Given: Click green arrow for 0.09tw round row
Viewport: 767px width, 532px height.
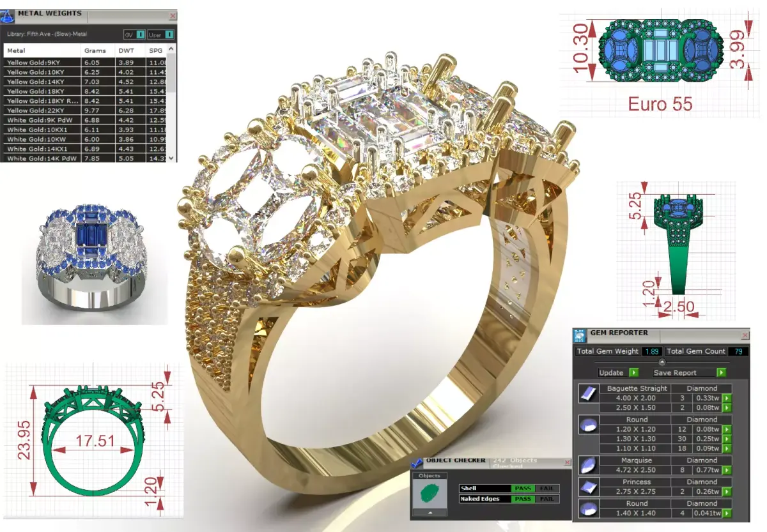Looking at the screenshot, I should (727, 448).
